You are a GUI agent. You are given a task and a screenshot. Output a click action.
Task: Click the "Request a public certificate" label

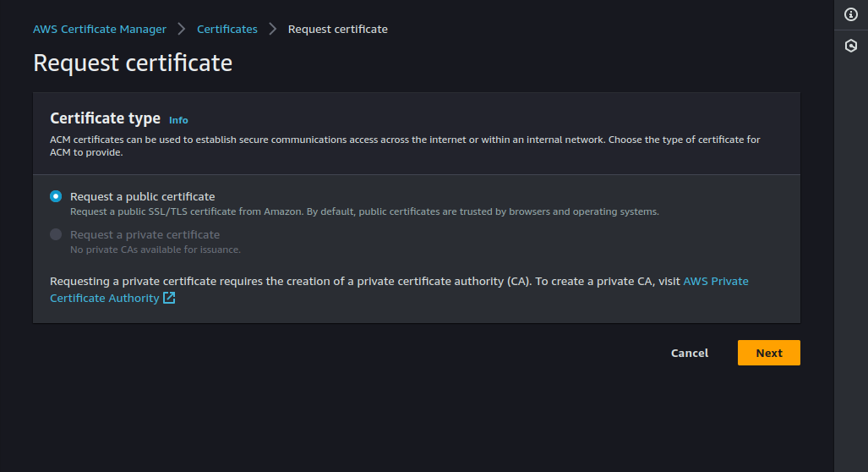142,196
